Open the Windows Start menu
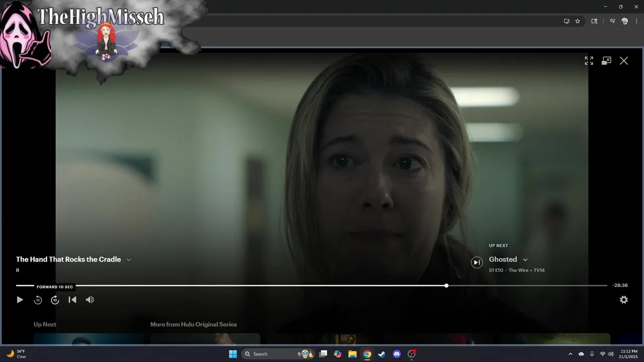Image resolution: width=644 pixels, height=362 pixels. (233, 354)
